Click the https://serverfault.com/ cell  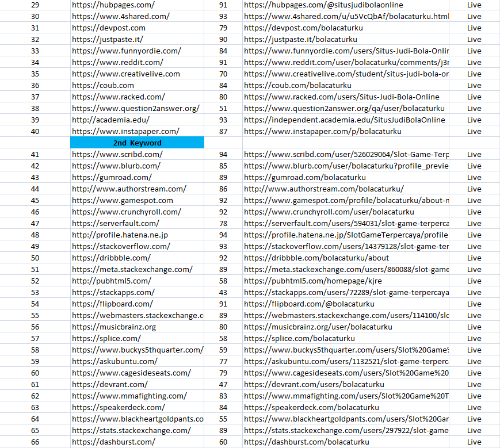pos(137,223)
